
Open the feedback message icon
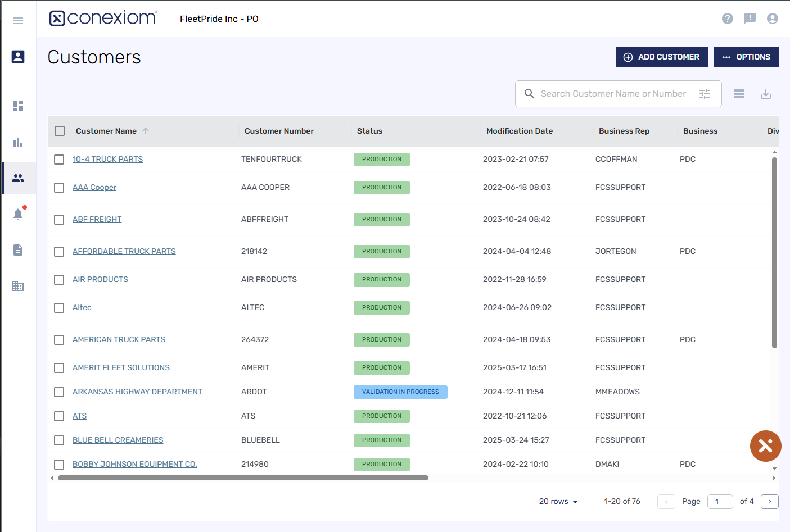coord(750,19)
